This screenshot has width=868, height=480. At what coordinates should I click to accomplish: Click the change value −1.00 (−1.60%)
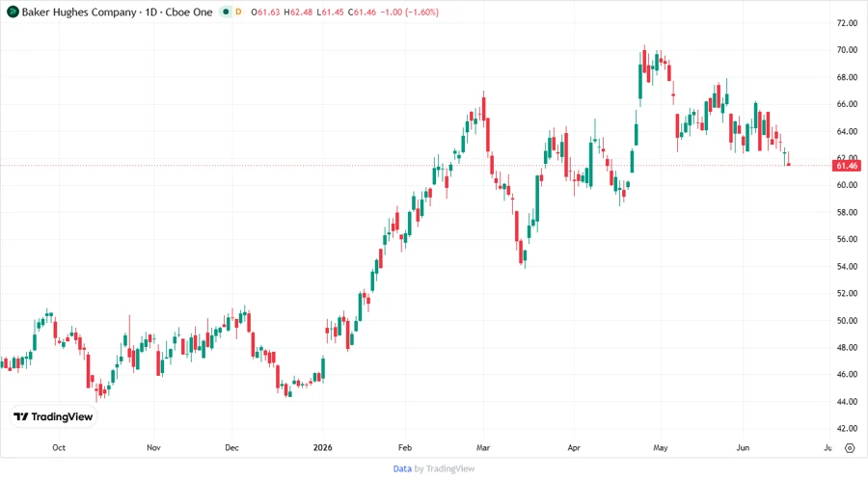pos(410,12)
